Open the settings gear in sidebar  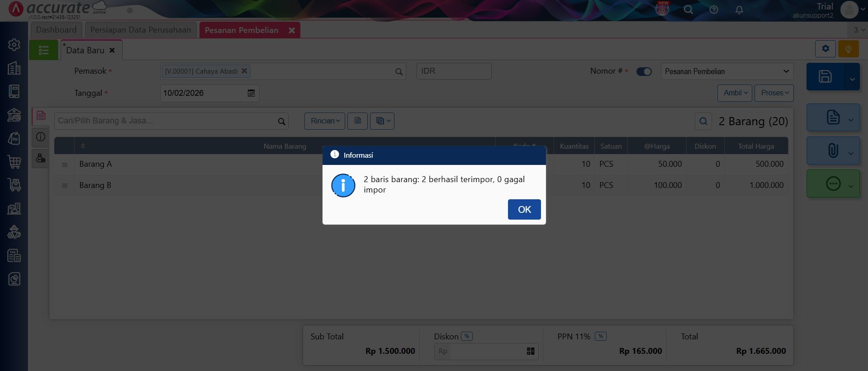click(14, 45)
